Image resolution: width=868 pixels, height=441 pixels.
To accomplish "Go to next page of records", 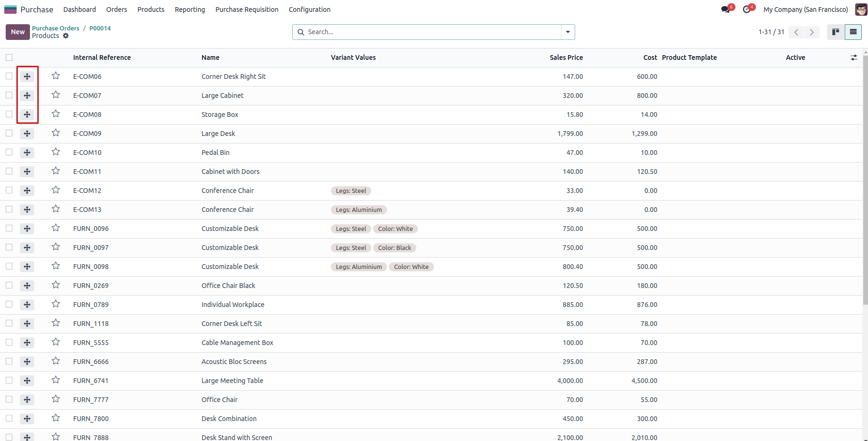I will [x=812, y=32].
